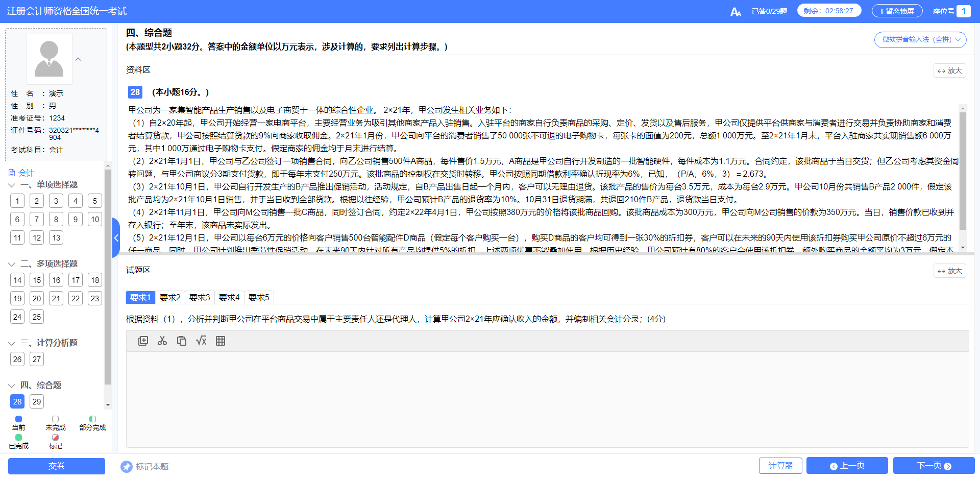Select question 29 in the navigator
980x479 pixels.
point(36,401)
